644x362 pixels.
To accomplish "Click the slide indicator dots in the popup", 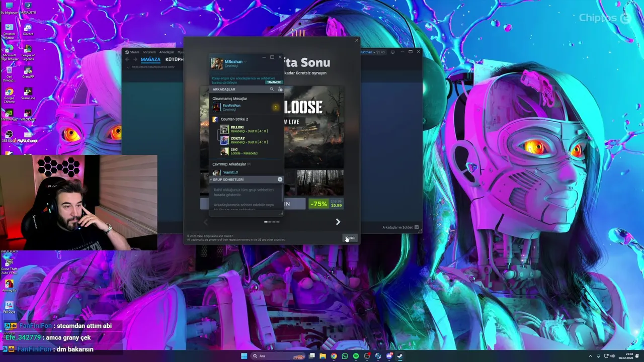I will tap(272, 222).
